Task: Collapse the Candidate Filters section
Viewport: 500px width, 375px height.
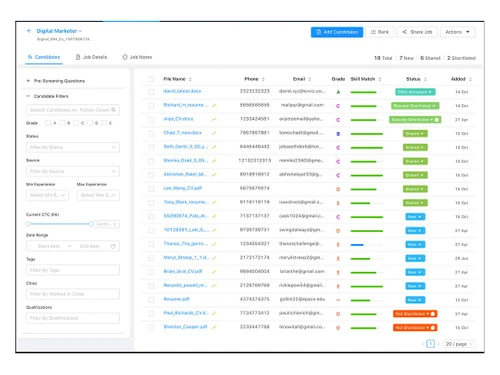Action: [x=47, y=96]
